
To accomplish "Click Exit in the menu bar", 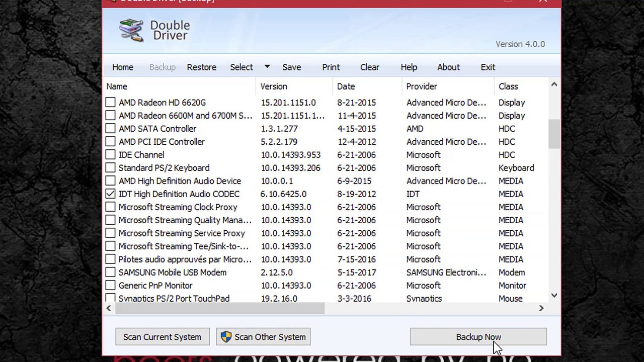I will click(x=488, y=67).
